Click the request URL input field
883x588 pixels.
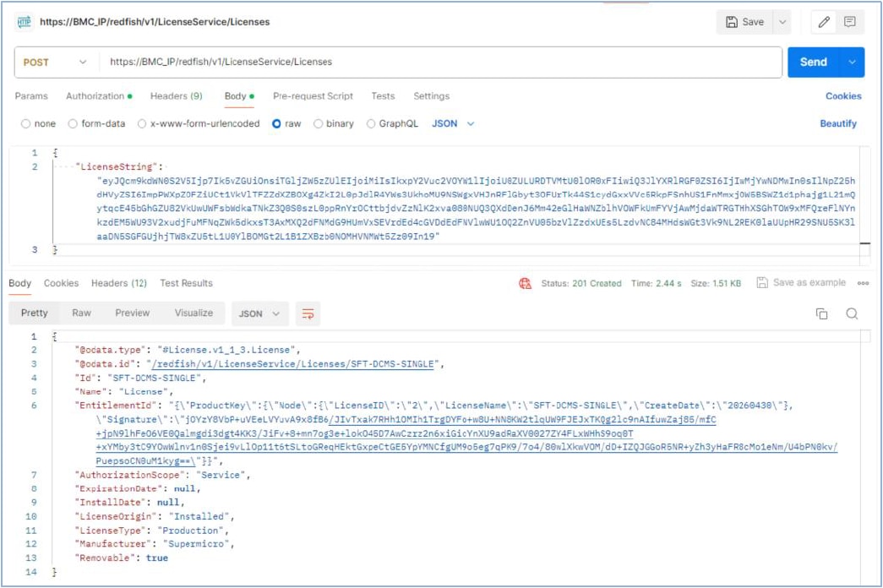point(439,62)
